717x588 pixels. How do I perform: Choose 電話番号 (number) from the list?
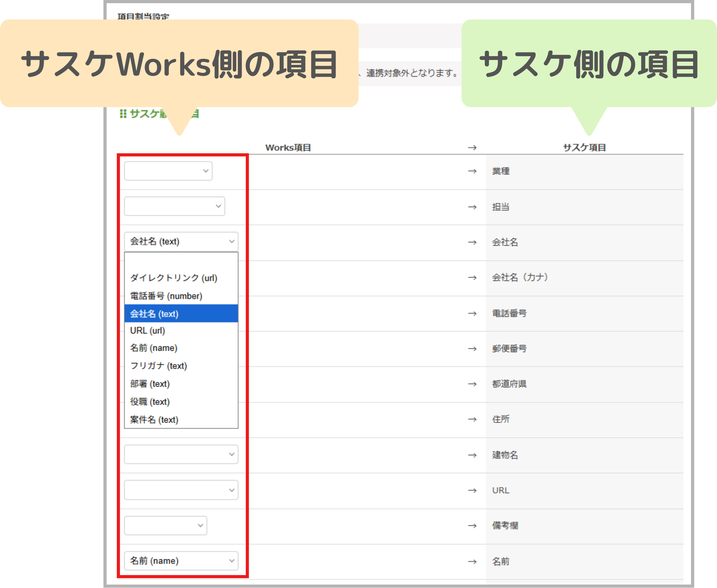[x=181, y=296]
